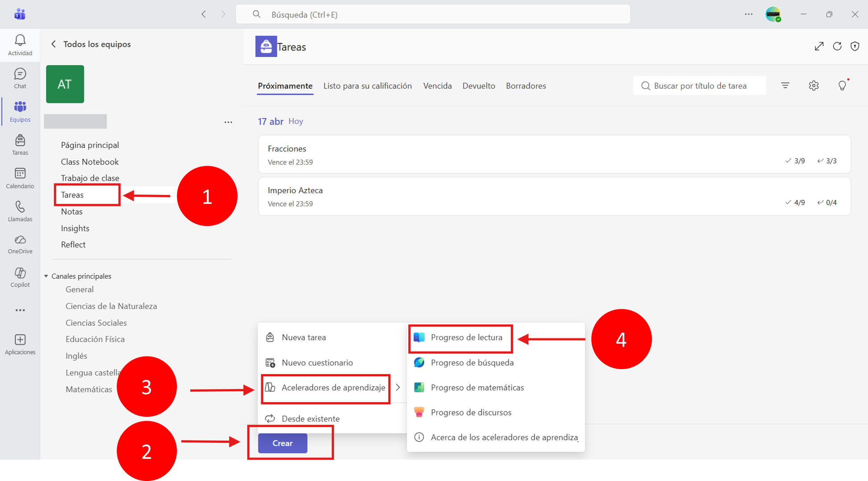Open the Tareas app in left rail
868x481 pixels.
click(x=20, y=145)
